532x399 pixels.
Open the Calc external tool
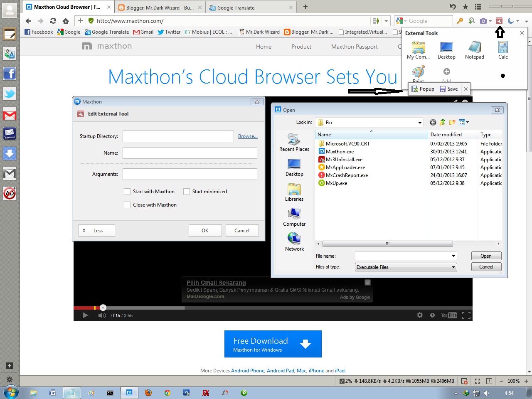click(503, 50)
